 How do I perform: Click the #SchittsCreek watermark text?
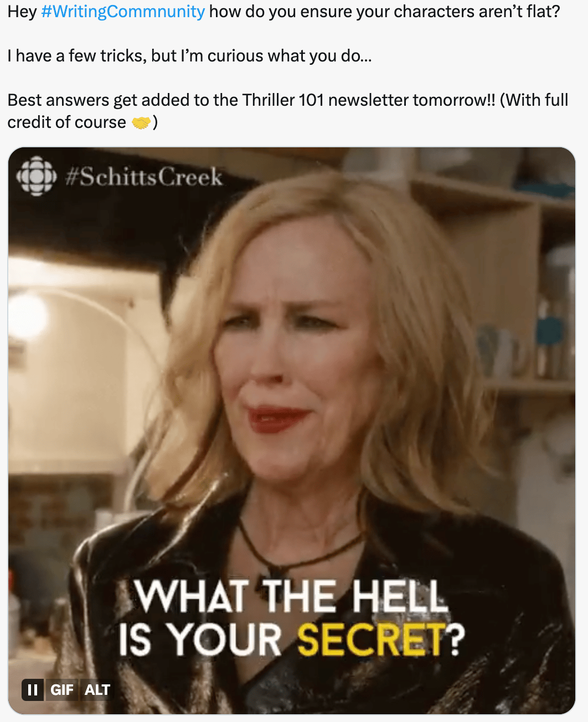(x=144, y=177)
